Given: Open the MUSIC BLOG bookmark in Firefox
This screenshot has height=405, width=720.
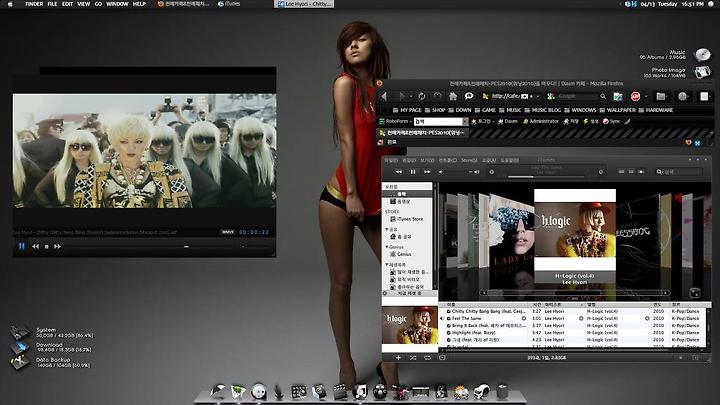Looking at the screenshot, I should tap(543, 110).
